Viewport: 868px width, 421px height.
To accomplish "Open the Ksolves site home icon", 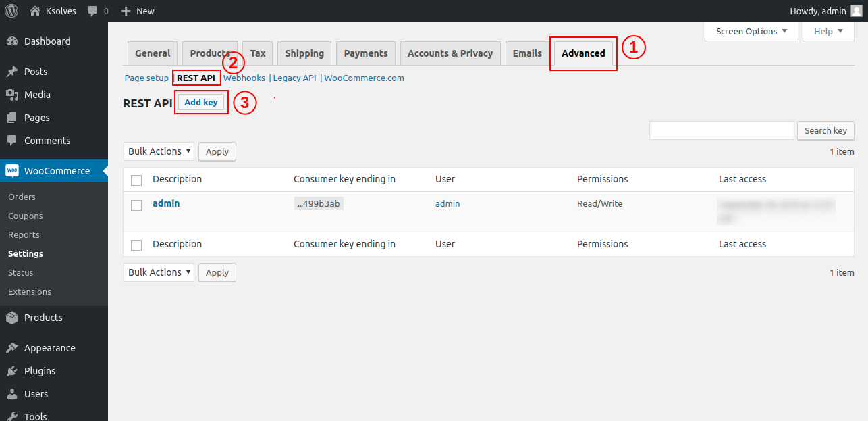I will coord(35,11).
